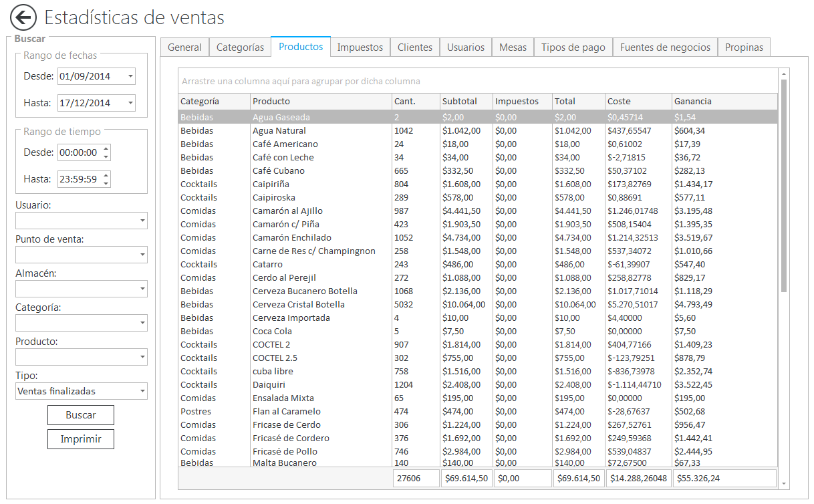Click the back arrow icon
The height and width of the screenshot is (504, 814).
[x=21, y=18]
